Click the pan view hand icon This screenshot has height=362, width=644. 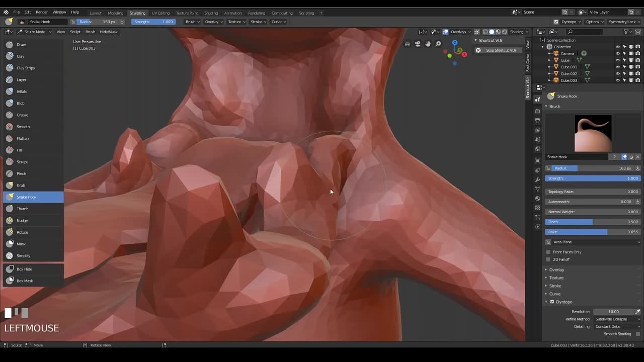click(428, 44)
